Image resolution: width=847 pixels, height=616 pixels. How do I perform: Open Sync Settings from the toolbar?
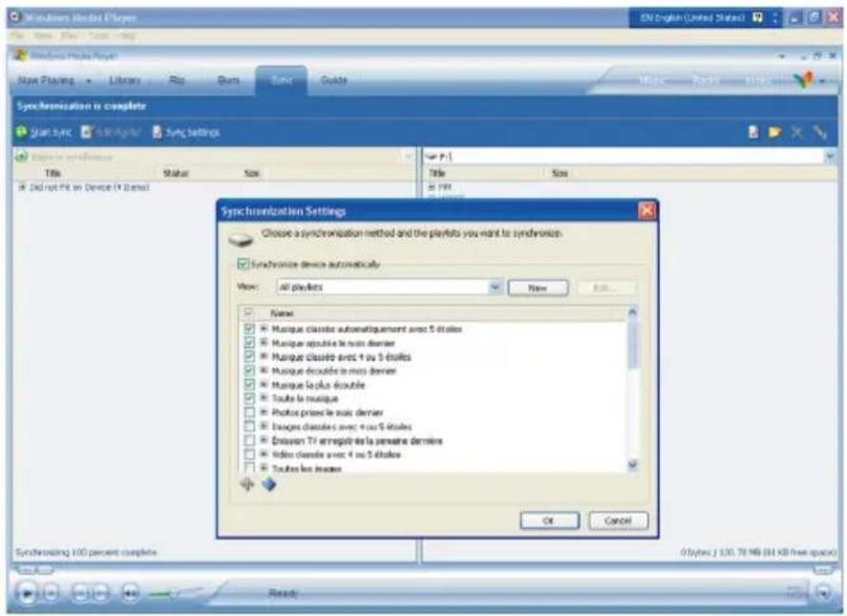click(186, 133)
